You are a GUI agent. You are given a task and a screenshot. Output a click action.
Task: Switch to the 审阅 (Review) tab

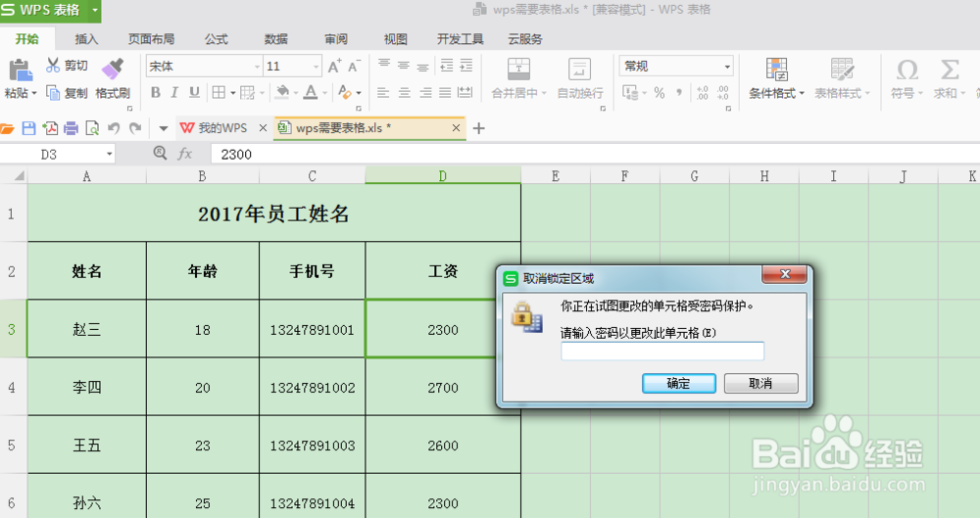tap(335, 39)
